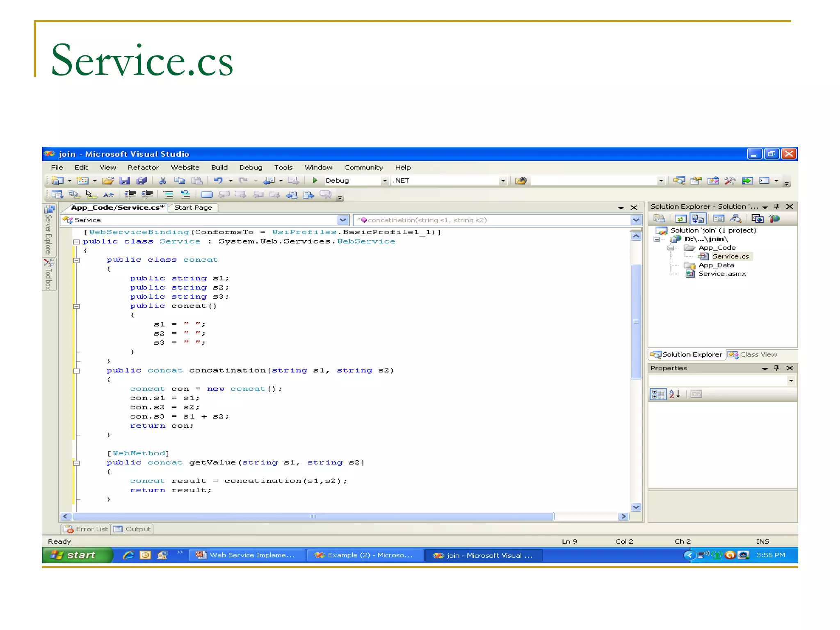Uncomment the selected lines icon
840x630 pixels.
click(185, 194)
